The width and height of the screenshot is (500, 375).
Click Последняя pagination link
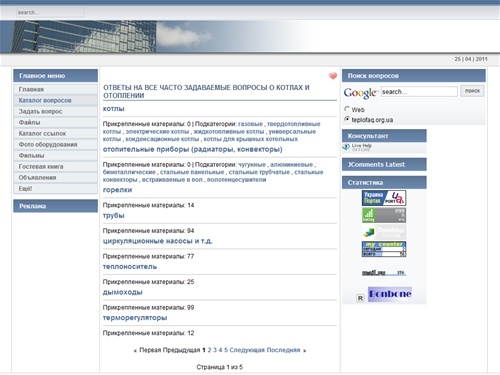(x=284, y=350)
